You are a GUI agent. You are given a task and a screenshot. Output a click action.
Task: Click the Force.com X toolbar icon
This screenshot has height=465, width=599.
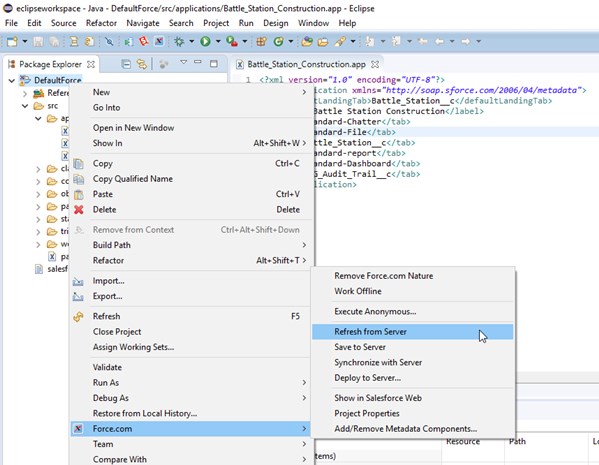[x=159, y=41]
